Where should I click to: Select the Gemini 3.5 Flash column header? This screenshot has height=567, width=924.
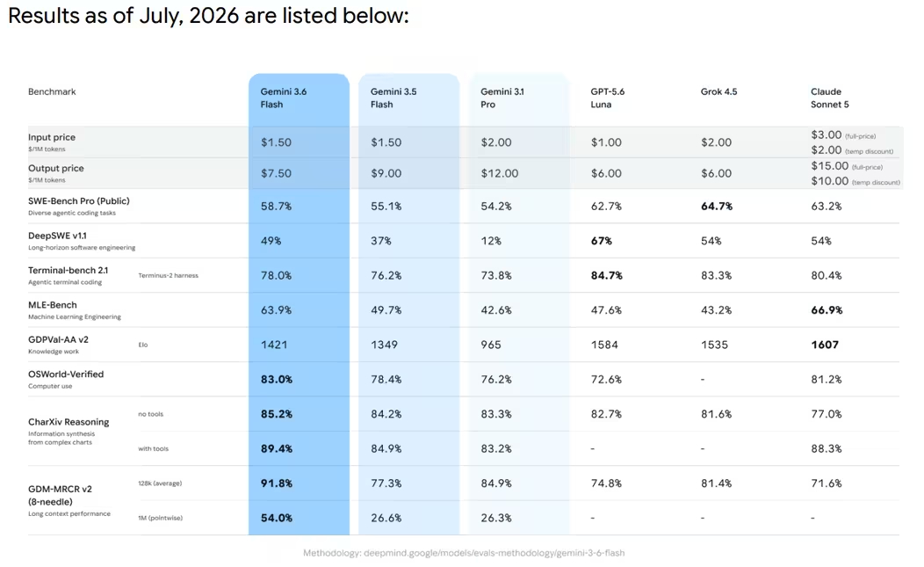point(393,98)
